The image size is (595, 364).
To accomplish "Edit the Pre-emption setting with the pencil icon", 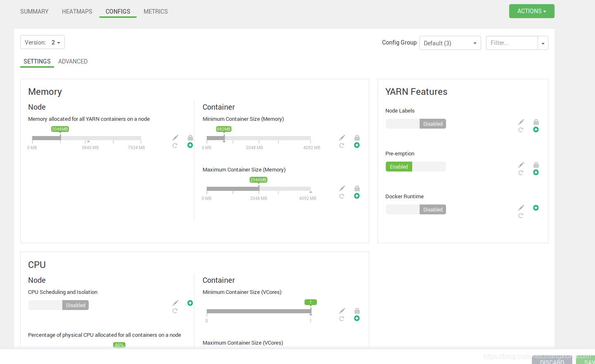I will point(521,165).
